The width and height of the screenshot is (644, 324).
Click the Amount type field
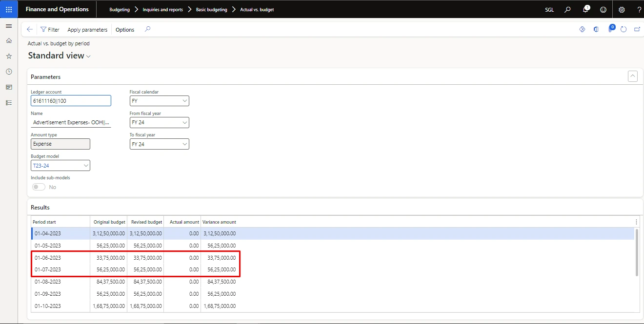pyautogui.click(x=60, y=144)
